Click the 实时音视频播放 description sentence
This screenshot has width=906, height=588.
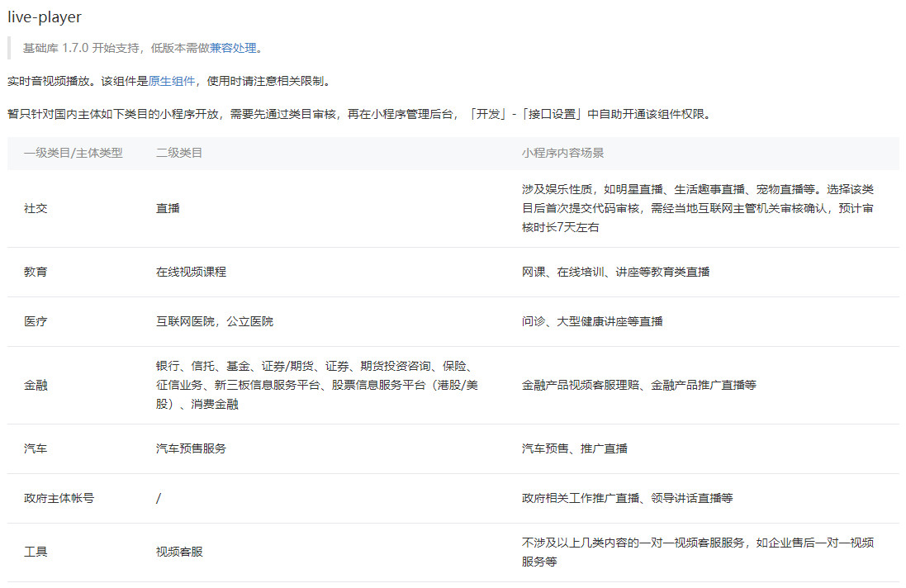coord(168,81)
